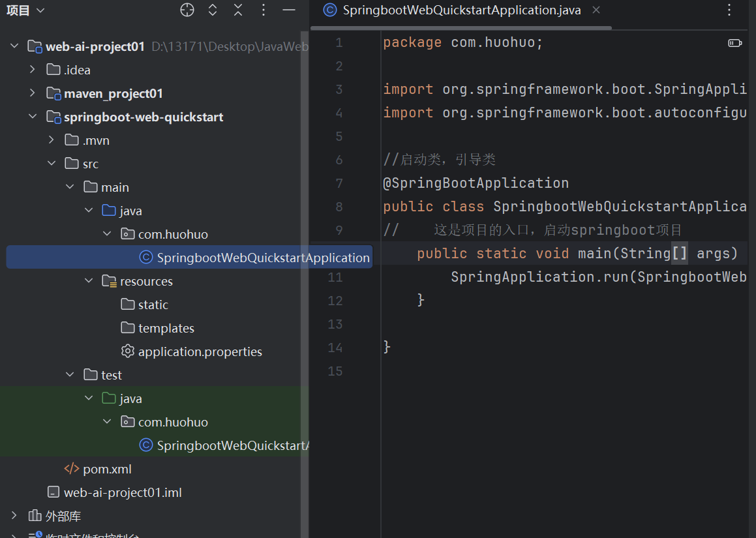This screenshot has height=538, width=756.
Task: Select the main folder row
Action: (155, 187)
